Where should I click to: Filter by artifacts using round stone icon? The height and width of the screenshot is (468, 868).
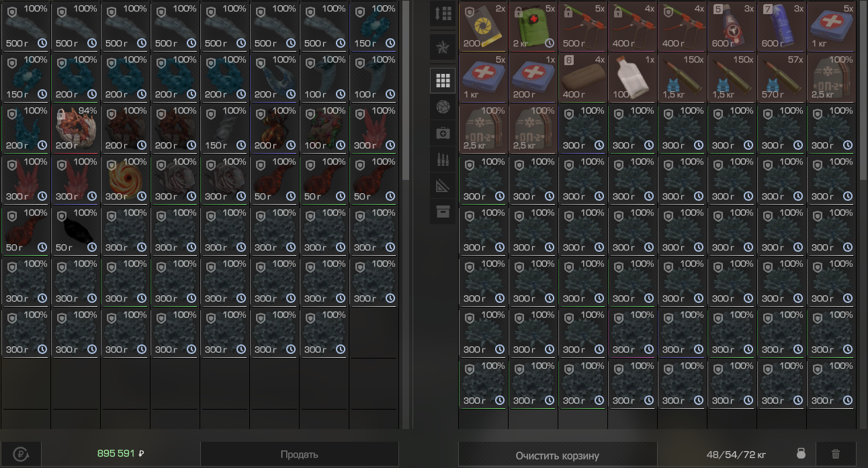coord(443,107)
